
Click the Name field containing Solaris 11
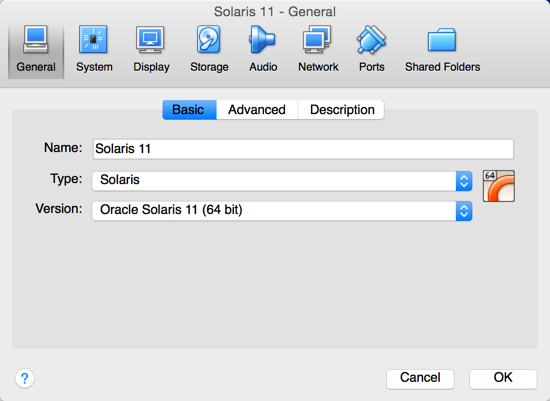point(303,149)
